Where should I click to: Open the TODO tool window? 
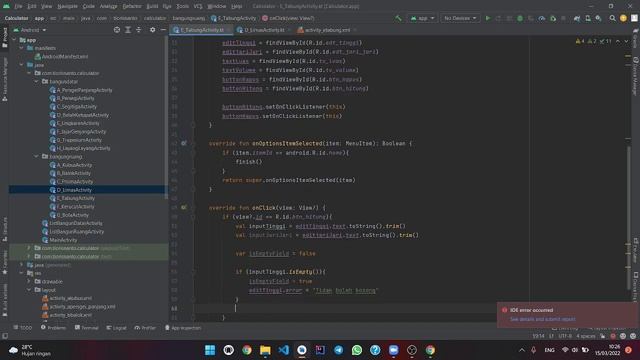point(22,328)
